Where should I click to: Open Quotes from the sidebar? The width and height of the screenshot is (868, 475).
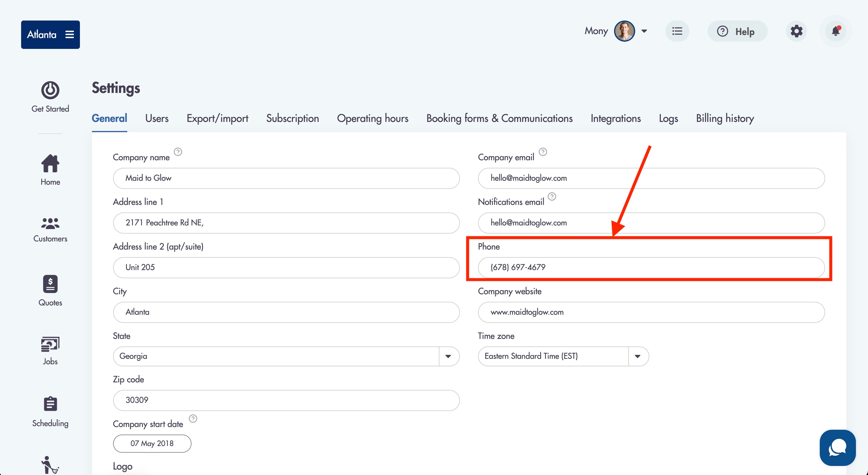coord(50,284)
